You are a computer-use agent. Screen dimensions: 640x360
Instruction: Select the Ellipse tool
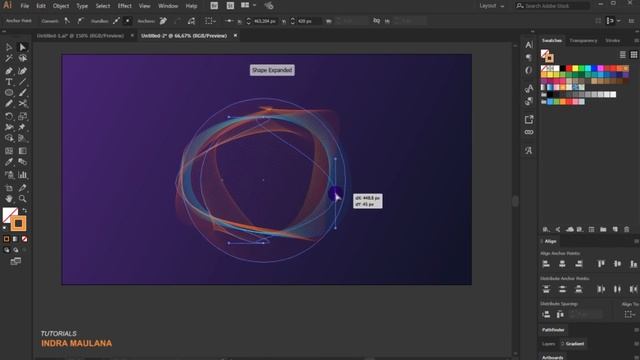[9, 93]
